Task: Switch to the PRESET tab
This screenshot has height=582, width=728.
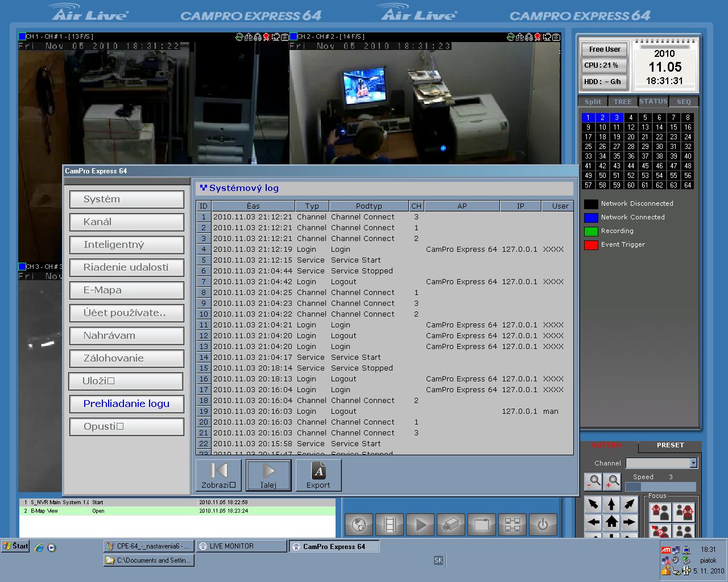Action: tap(670, 446)
